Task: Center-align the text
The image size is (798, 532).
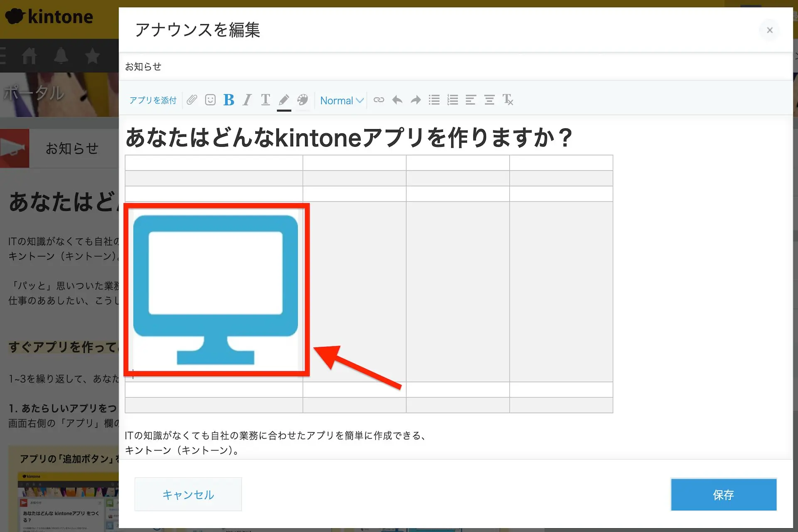Action: [x=489, y=100]
